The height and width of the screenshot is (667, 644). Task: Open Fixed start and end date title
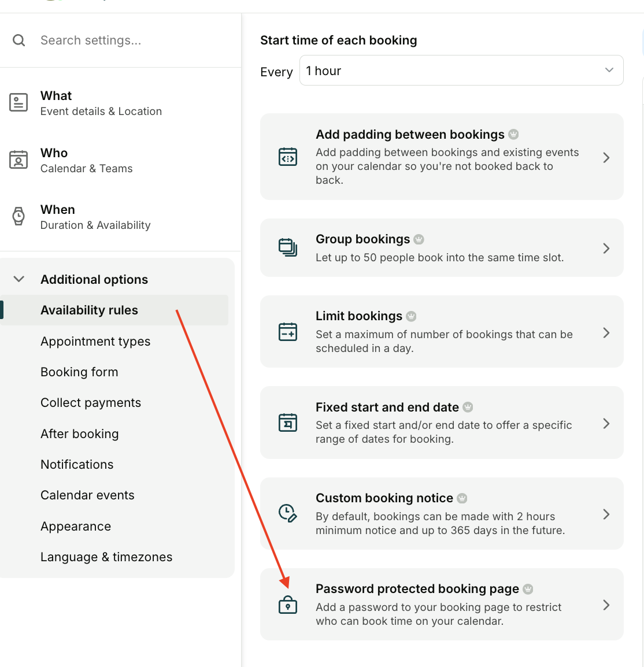coord(387,407)
